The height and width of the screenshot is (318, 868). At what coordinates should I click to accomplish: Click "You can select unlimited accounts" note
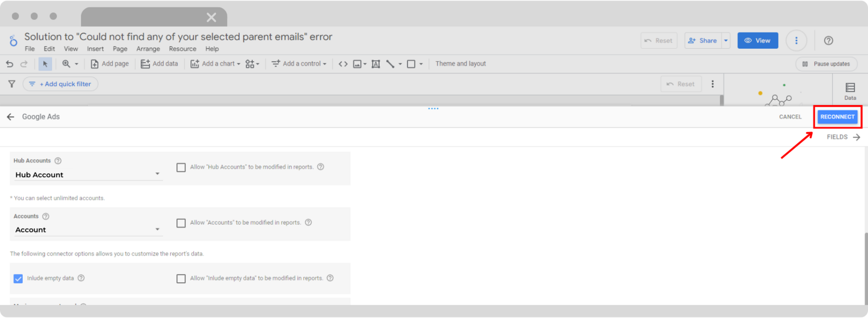tap(58, 198)
